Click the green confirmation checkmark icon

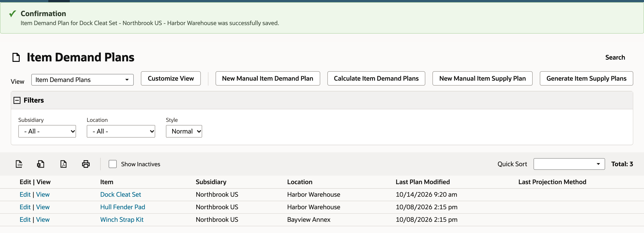pos(13,13)
